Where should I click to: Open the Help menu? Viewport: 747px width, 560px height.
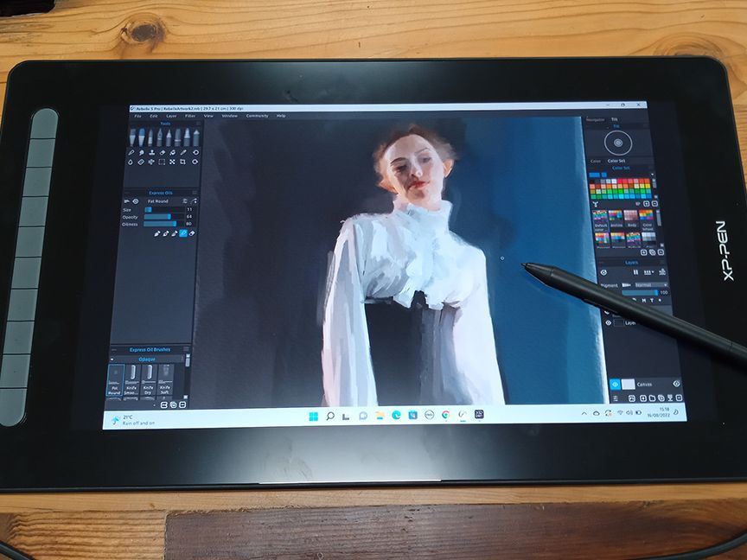pos(281,116)
